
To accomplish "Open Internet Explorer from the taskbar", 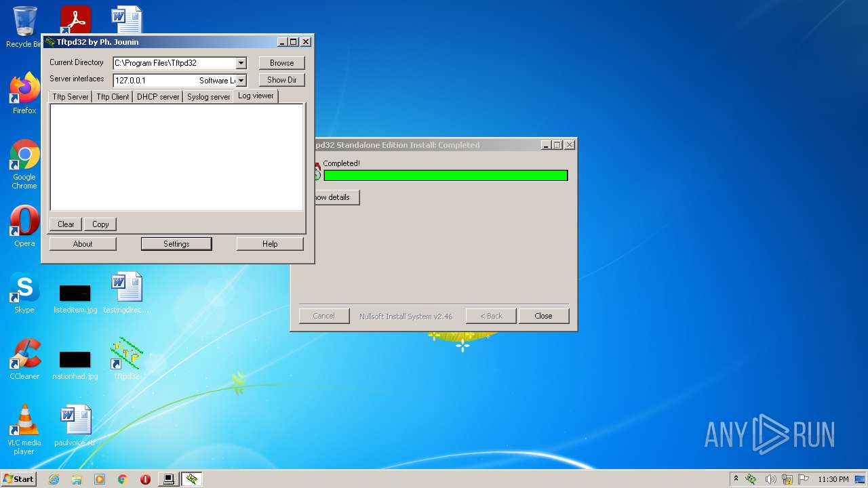I will point(54,479).
